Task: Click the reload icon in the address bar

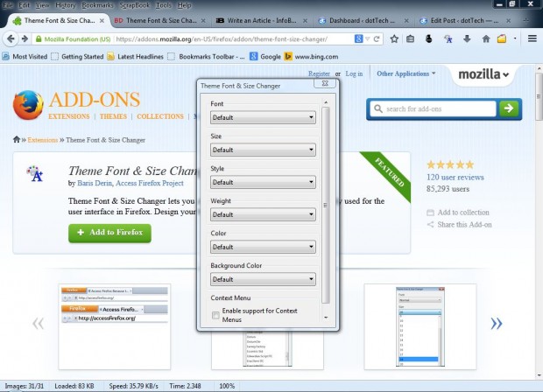Action: pyautogui.click(x=377, y=39)
